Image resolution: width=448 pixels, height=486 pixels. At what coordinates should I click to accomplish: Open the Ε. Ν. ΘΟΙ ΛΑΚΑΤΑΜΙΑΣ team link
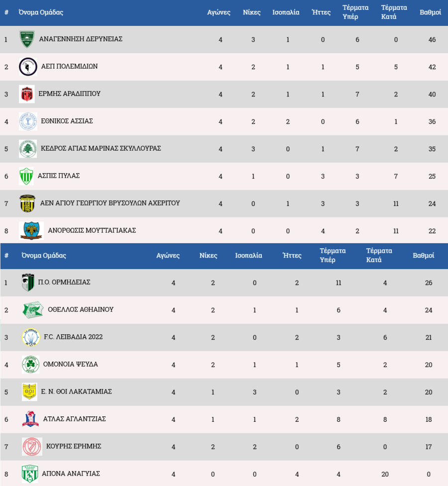[77, 391]
